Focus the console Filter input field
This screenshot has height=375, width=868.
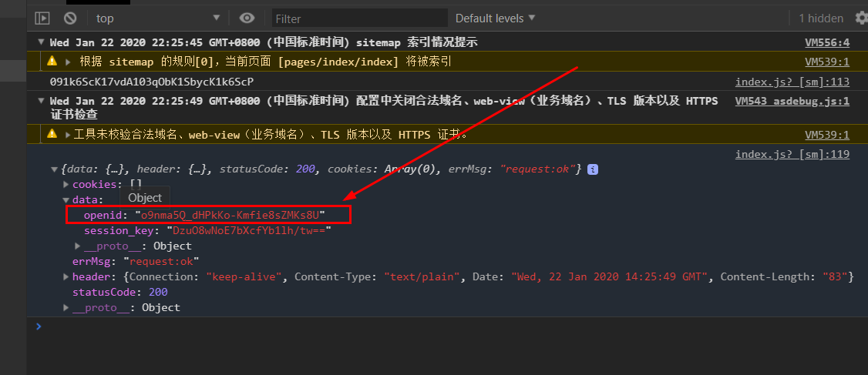[x=360, y=18]
